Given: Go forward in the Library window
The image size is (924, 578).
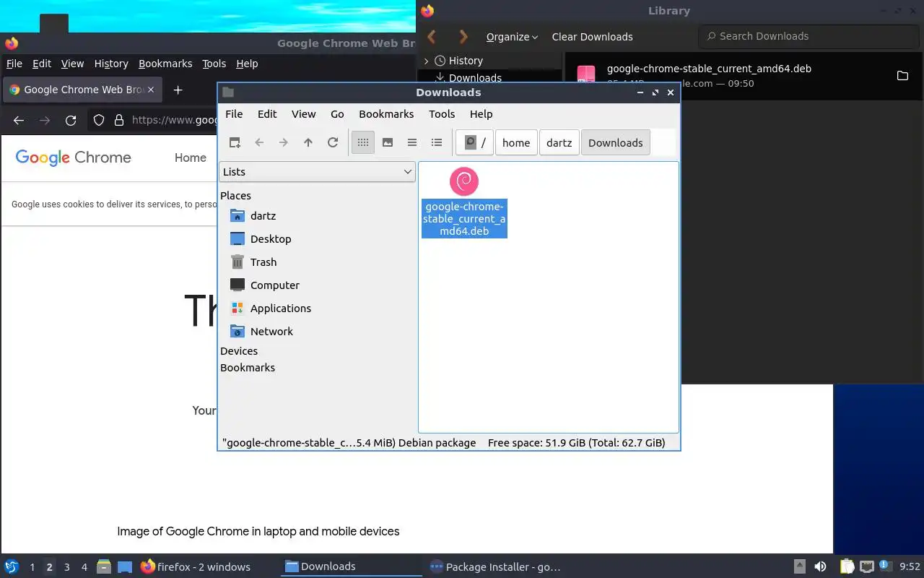Looking at the screenshot, I should click(x=463, y=36).
